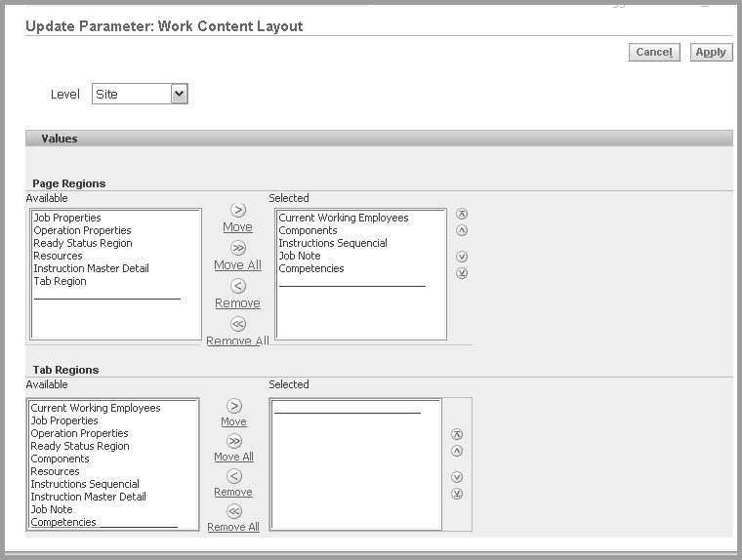The image size is (742, 560).
Task: Click the Move All link in Page Regions
Action: 237,264
